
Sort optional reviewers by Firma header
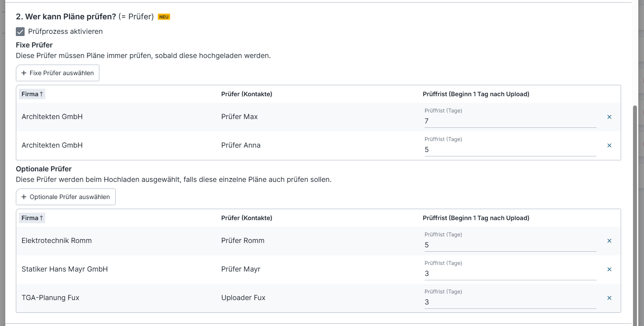32,218
